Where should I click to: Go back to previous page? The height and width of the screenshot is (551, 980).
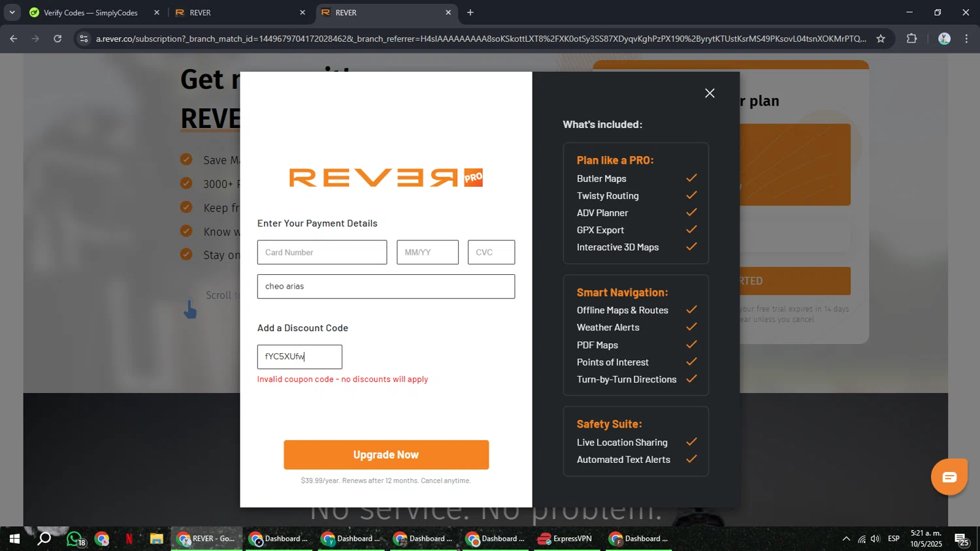[x=14, y=39]
